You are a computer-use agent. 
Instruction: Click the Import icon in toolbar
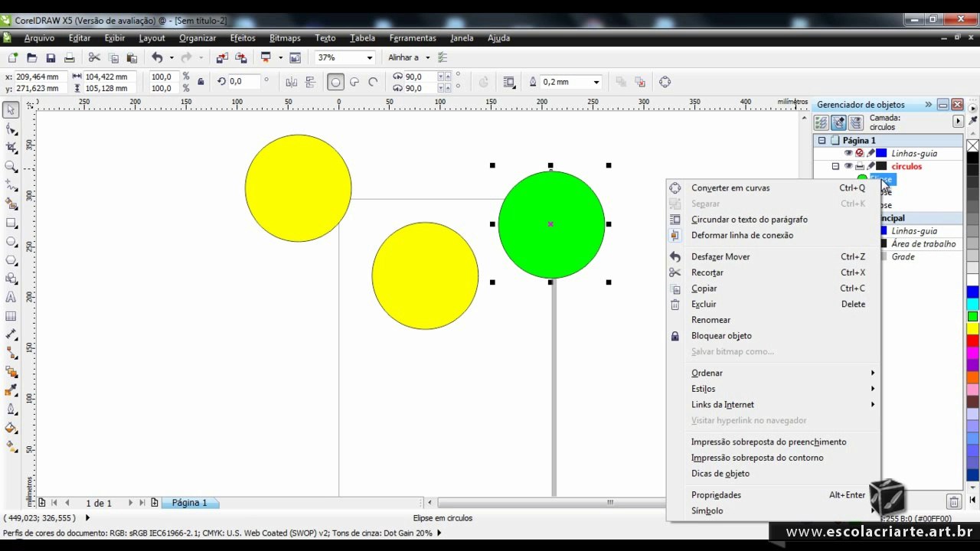(x=222, y=57)
